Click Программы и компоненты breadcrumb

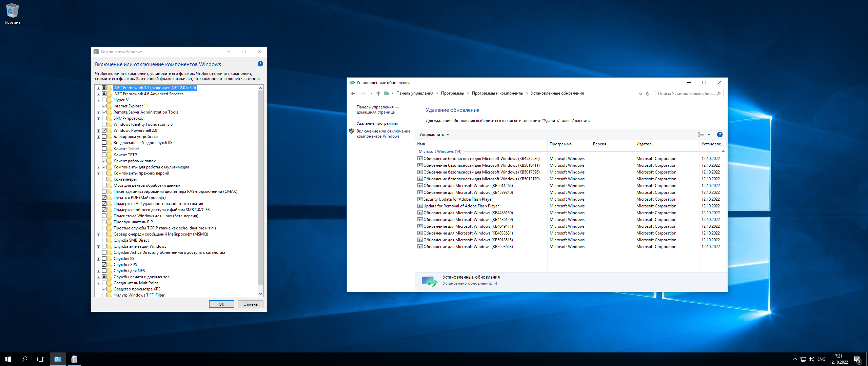click(x=497, y=93)
